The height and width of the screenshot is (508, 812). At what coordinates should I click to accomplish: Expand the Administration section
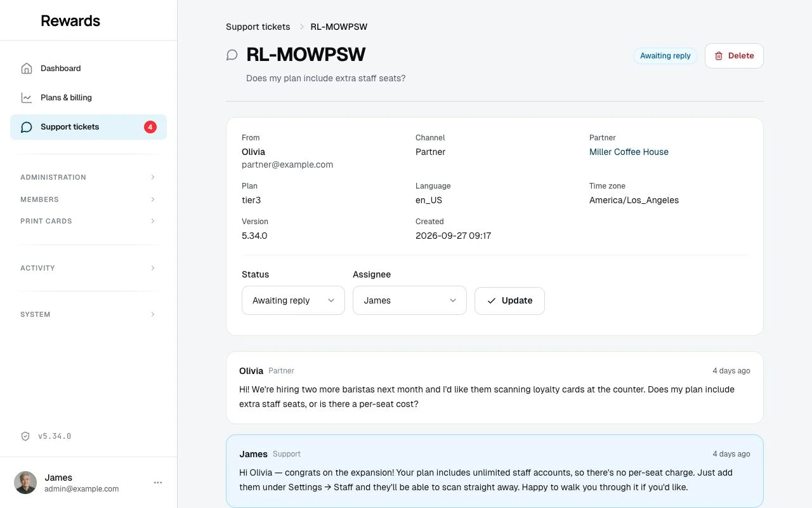click(88, 177)
